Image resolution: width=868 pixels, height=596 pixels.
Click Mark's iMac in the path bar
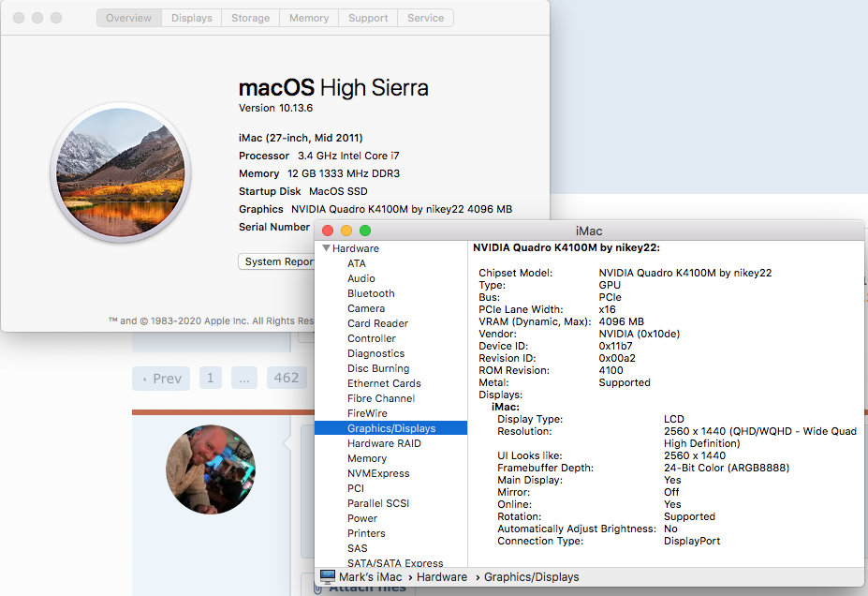[x=370, y=577]
